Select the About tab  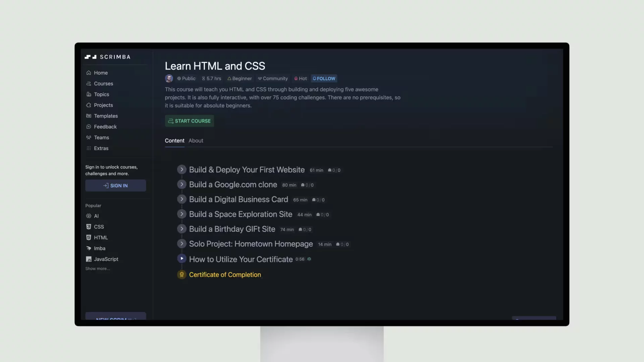(x=196, y=140)
